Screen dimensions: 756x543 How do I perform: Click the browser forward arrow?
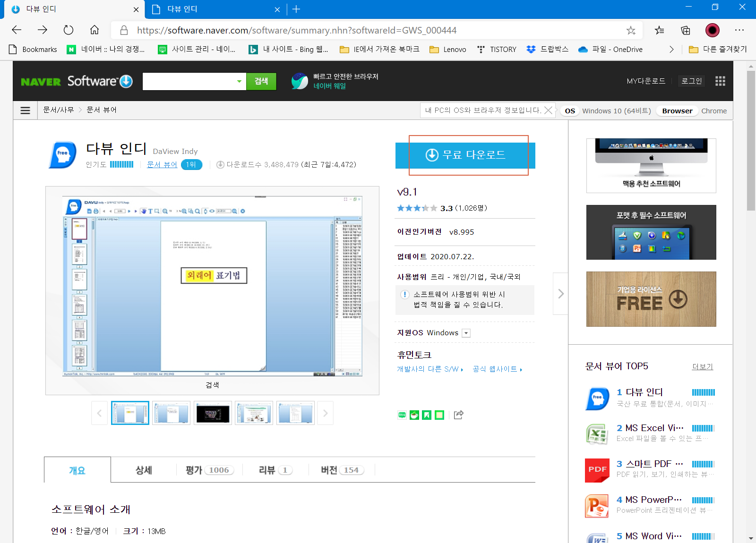point(43,30)
